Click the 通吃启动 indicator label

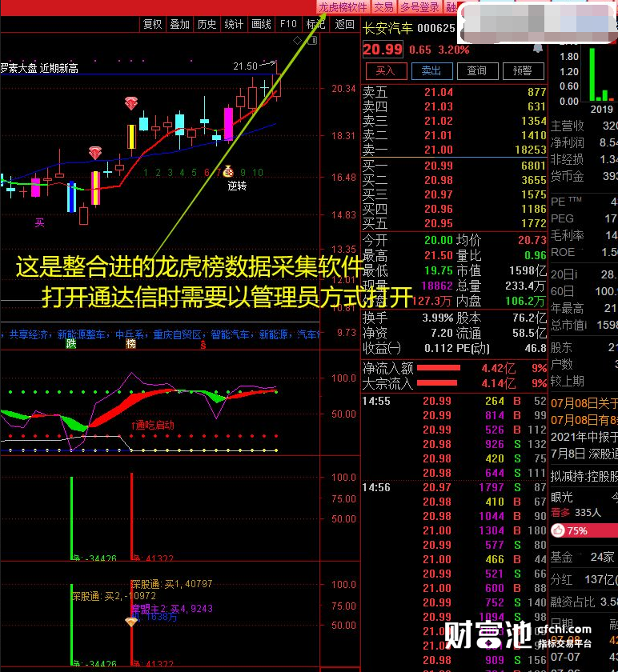coord(153,425)
